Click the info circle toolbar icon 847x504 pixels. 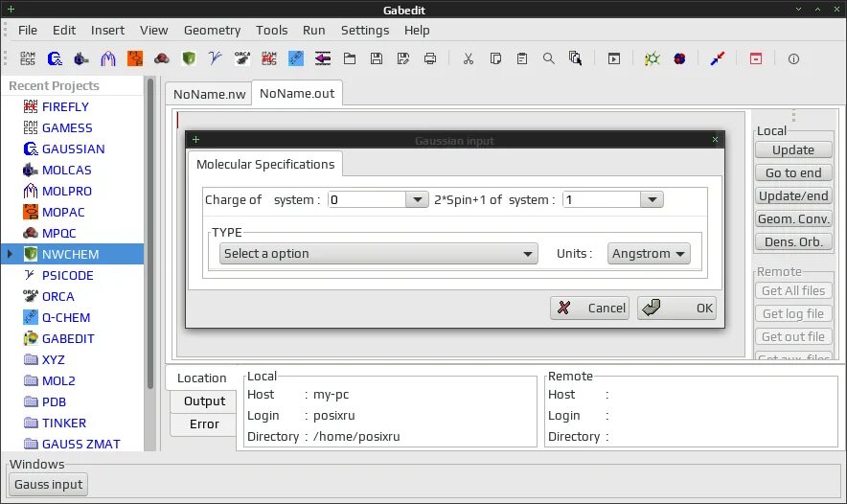point(793,58)
